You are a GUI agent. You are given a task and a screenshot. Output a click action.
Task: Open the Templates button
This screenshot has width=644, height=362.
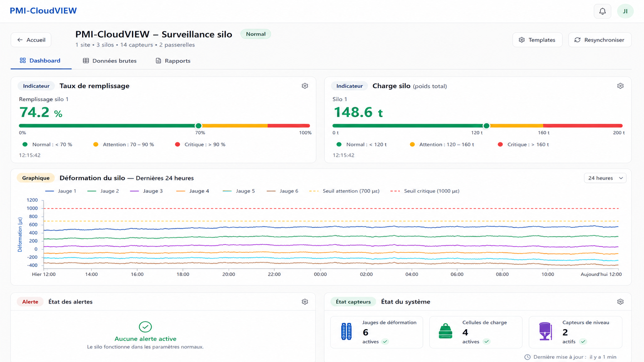[537, 40]
